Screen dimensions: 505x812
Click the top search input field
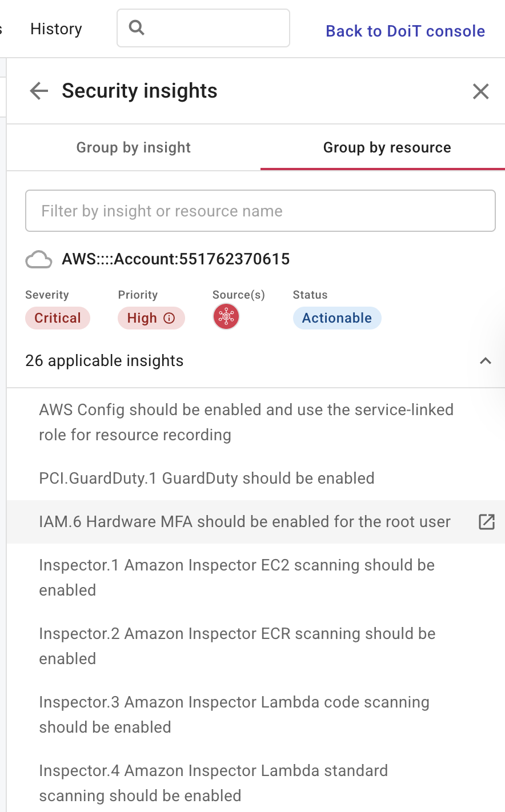[x=203, y=27]
